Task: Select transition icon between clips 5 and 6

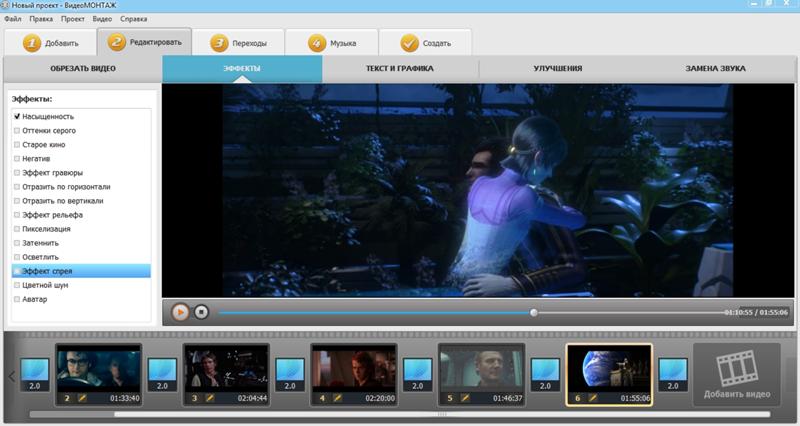Action: 545,374
